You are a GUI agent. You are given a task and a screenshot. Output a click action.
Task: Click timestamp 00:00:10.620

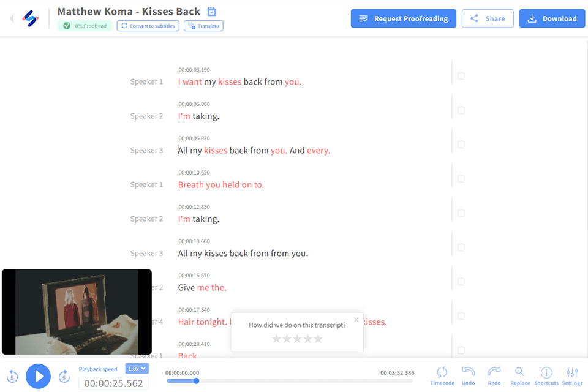pos(194,173)
